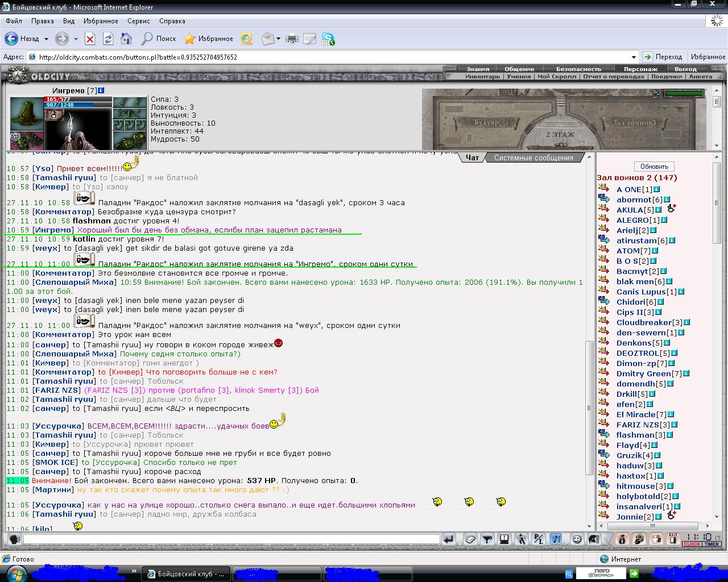The height and width of the screenshot is (582, 728).
Task: Expand the address bar URL dropdown
Action: tap(634, 57)
